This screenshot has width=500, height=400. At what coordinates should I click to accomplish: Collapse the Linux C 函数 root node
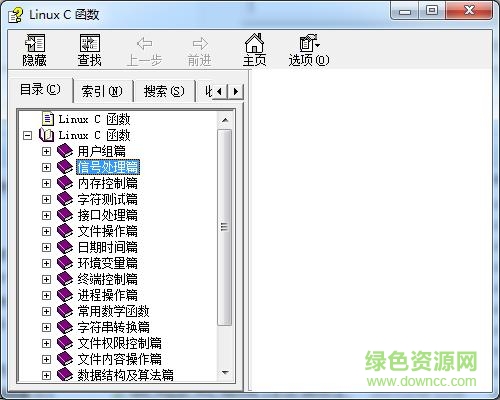[x=28, y=135]
